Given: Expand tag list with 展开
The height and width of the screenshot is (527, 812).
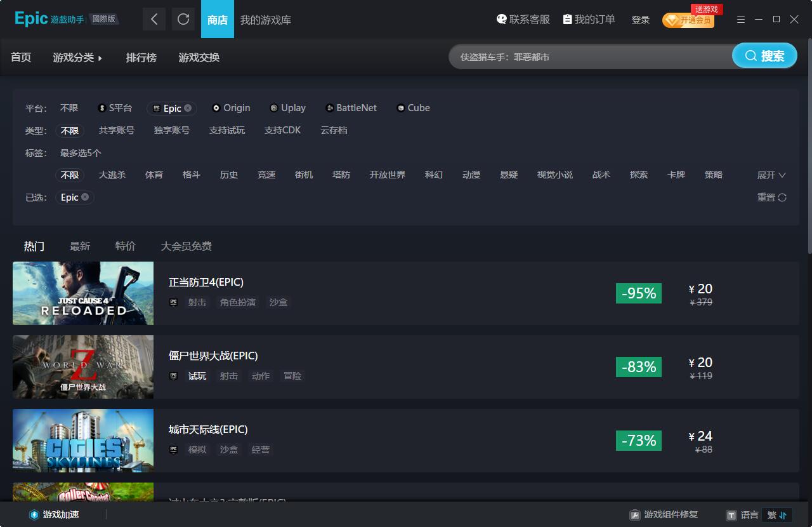Looking at the screenshot, I should tap(771, 175).
